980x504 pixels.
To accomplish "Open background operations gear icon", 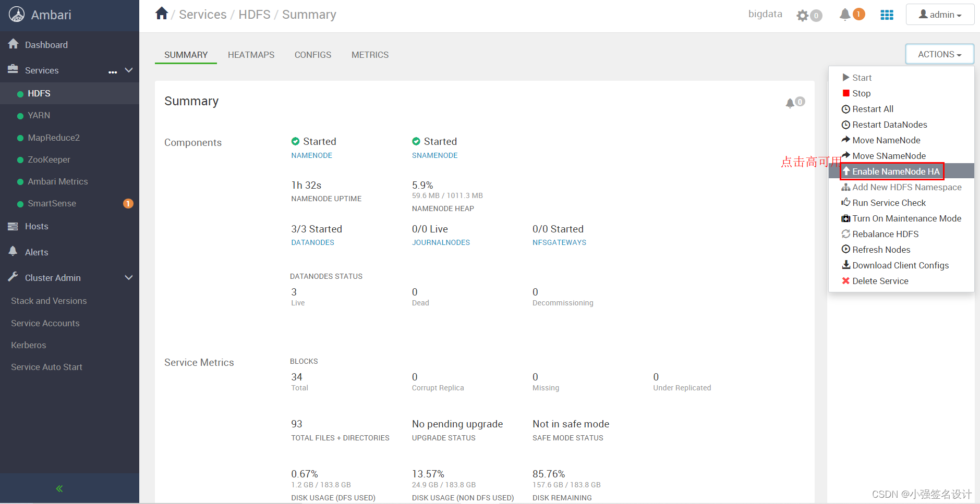I will pos(803,16).
